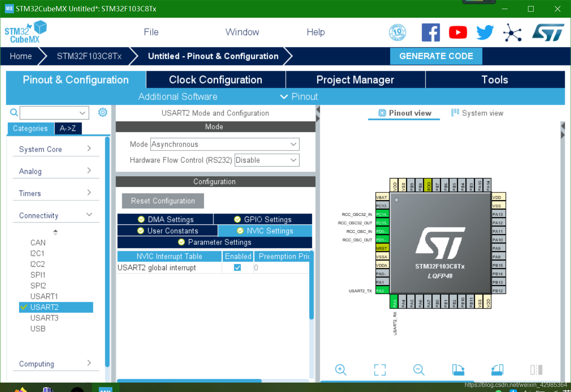The width and height of the screenshot is (571, 392).
Task: Click the greyed split view icon in the bottom toolbar
Action: 536,370
